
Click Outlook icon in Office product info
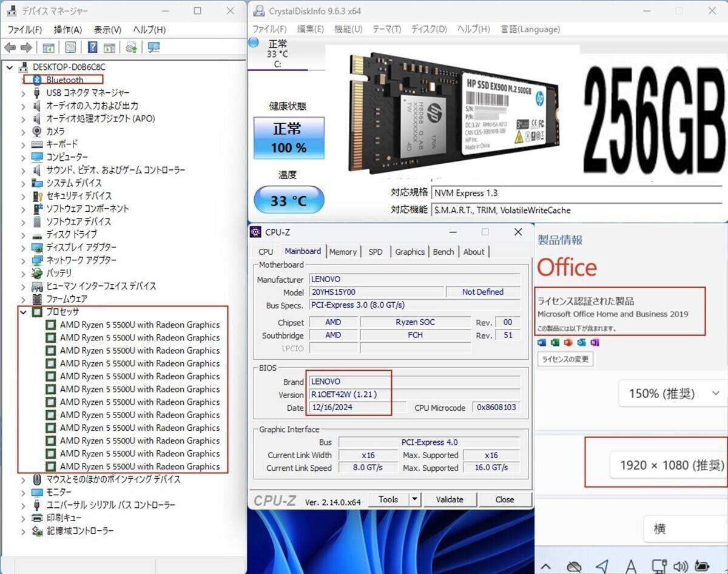[x=581, y=343]
